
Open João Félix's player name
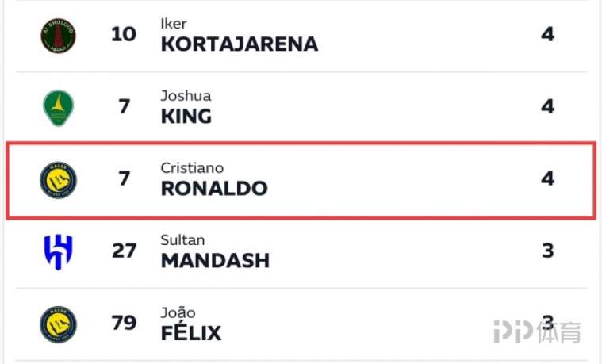pyautogui.click(x=191, y=324)
